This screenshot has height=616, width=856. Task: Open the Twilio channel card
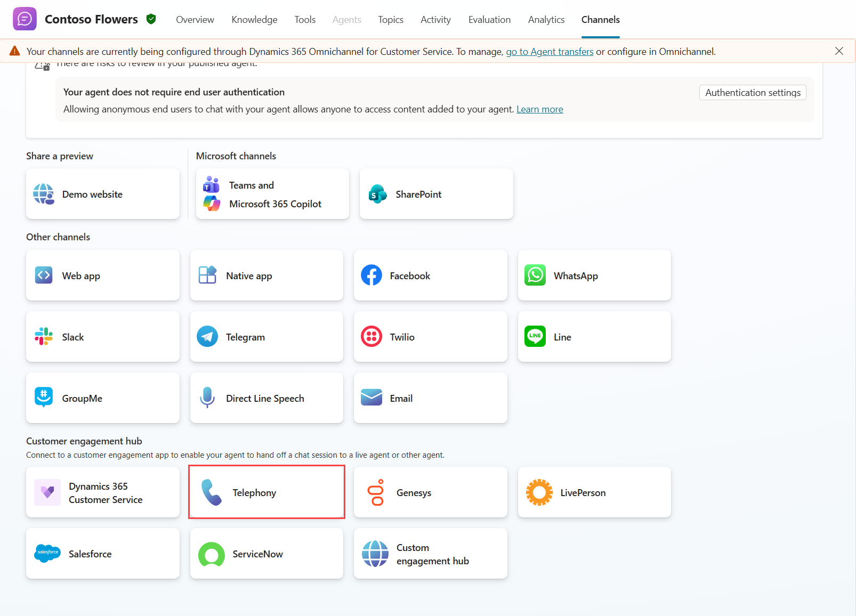(431, 337)
